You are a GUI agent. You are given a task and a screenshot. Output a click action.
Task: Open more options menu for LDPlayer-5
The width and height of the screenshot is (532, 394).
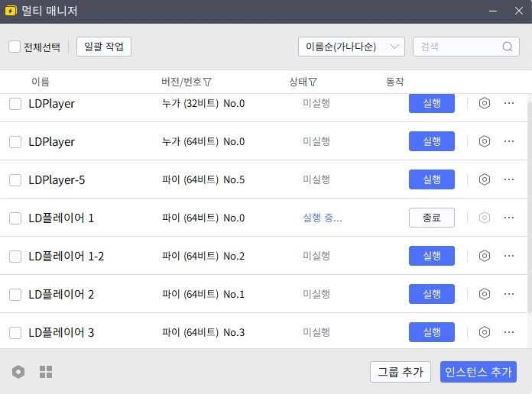(509, 179)
